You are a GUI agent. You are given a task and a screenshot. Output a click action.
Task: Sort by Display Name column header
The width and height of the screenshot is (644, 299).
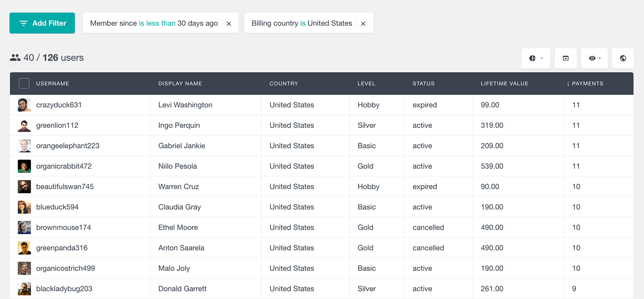(x=180, y=84)
